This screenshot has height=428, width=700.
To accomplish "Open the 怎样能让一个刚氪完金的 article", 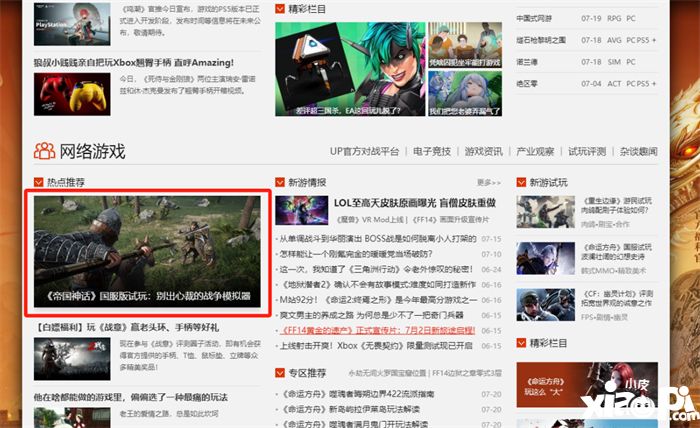I will pyautogui.click(x=356, y=254).
